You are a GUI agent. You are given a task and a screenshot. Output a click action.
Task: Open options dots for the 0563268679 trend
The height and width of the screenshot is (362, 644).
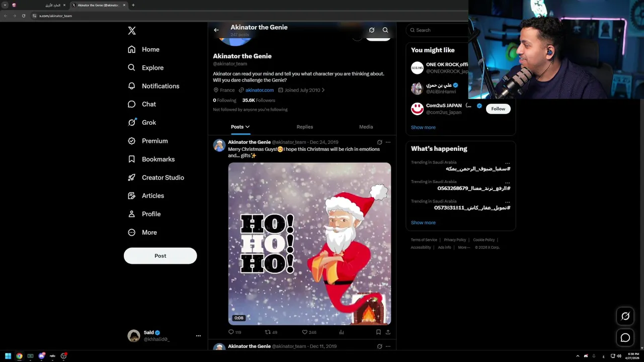(508, 183)
